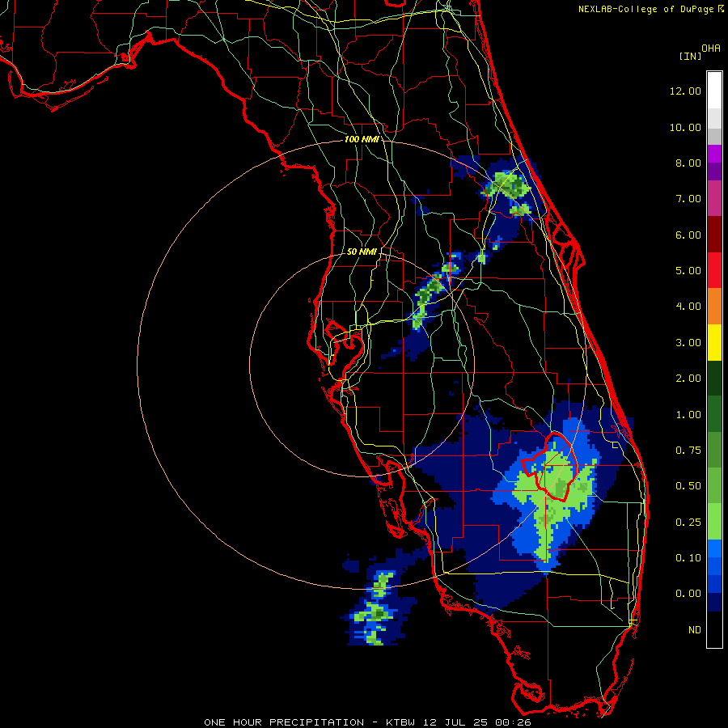Click the "4.00" legend label

click(688, 307)
